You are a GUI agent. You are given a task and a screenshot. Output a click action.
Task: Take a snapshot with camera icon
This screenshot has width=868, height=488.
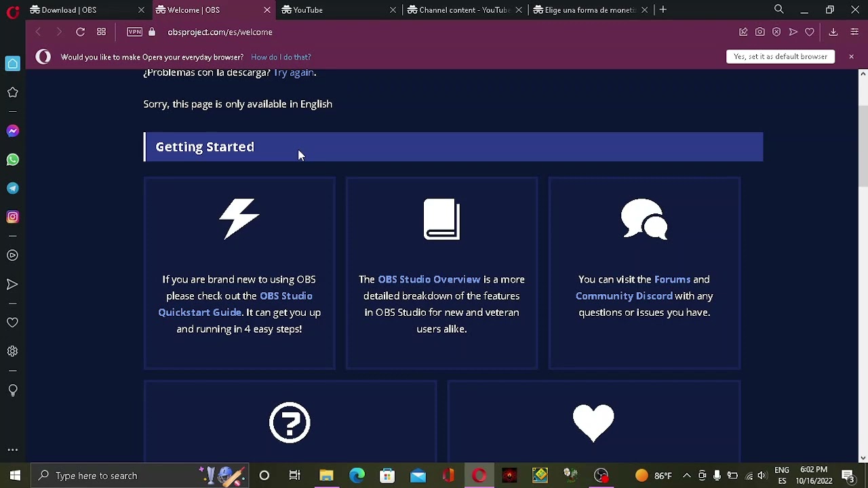pos(760,32)
